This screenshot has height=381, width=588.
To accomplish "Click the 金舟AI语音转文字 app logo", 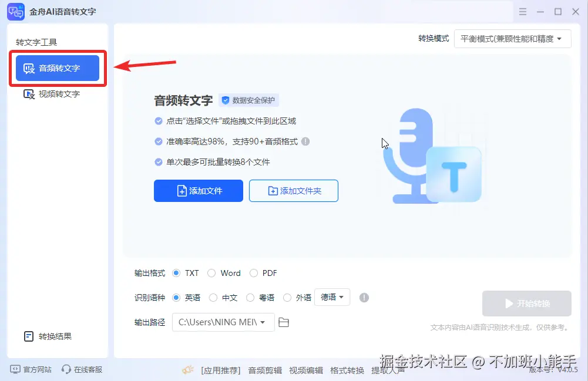I will 16,12.
